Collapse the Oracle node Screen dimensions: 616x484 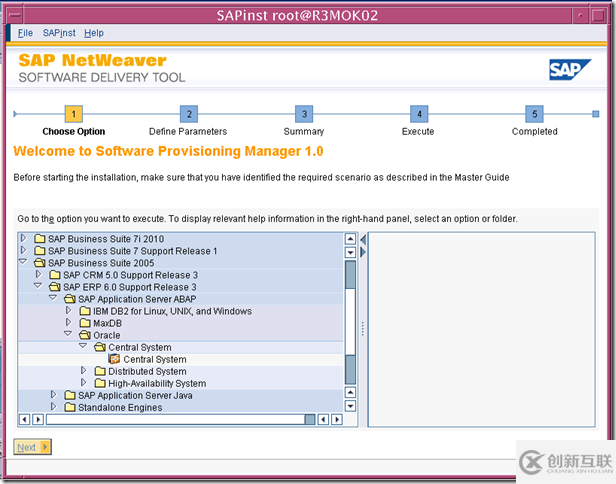[x=68, y=334]
